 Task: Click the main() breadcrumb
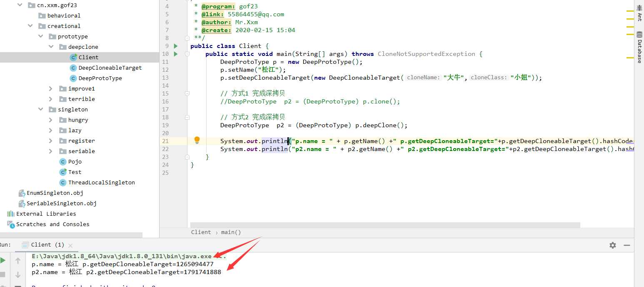[231, 232]
